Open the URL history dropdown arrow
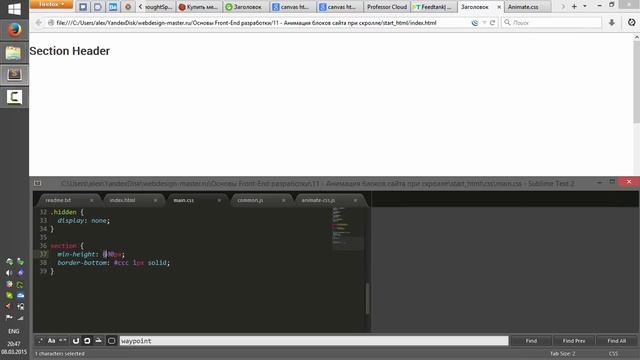Image resolution: width=640 pixels, height=360 pixels. 484,23
